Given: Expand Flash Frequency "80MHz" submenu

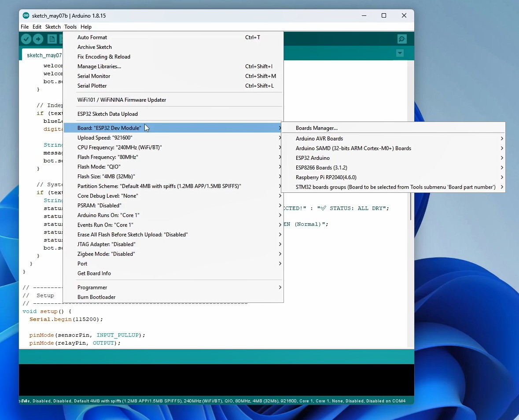Looking at the screenshot, I should tap(173, 157).
